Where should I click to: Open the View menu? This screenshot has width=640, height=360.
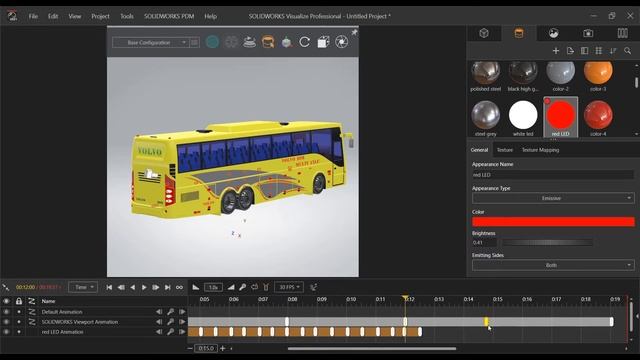[x=74, y=16]
